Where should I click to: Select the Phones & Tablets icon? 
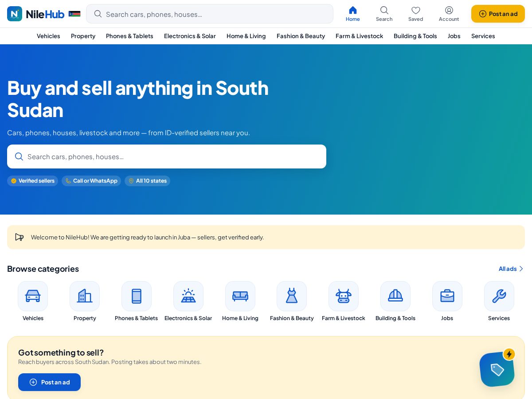coord(137,296)
